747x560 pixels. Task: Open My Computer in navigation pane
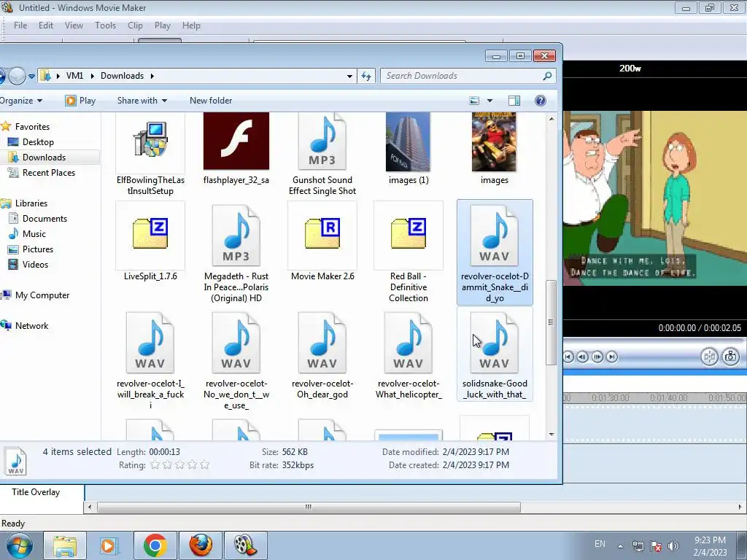[x=42, y=295]
